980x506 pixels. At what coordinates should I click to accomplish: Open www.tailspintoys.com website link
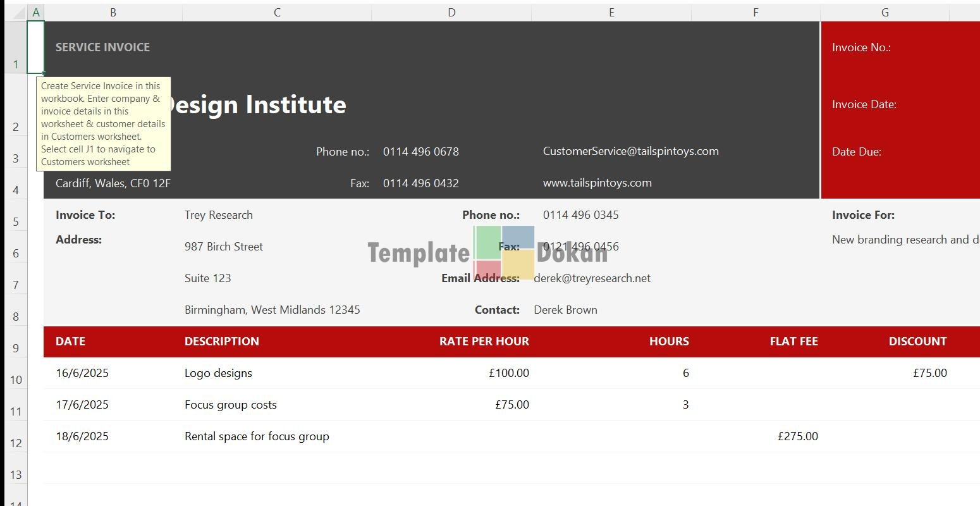tap(597, 183)
